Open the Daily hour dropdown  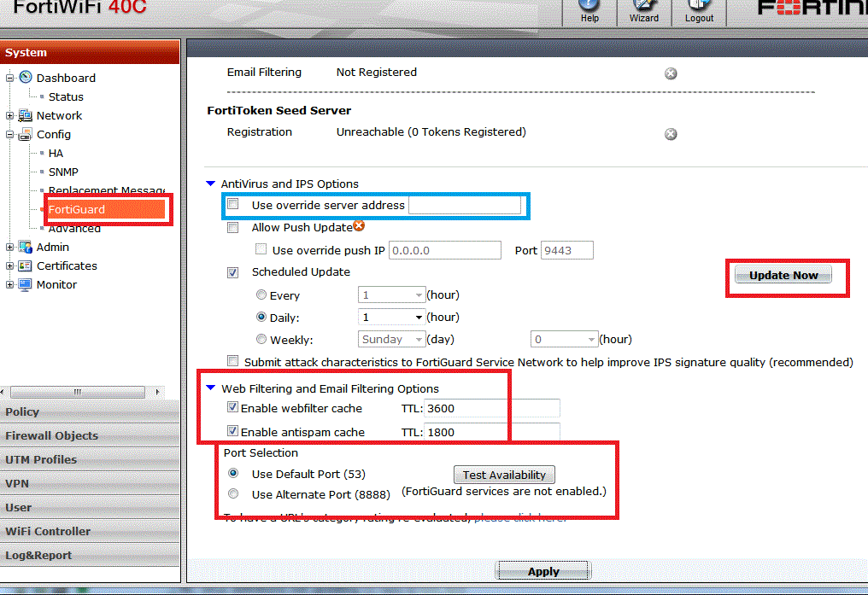click(391, 317)
